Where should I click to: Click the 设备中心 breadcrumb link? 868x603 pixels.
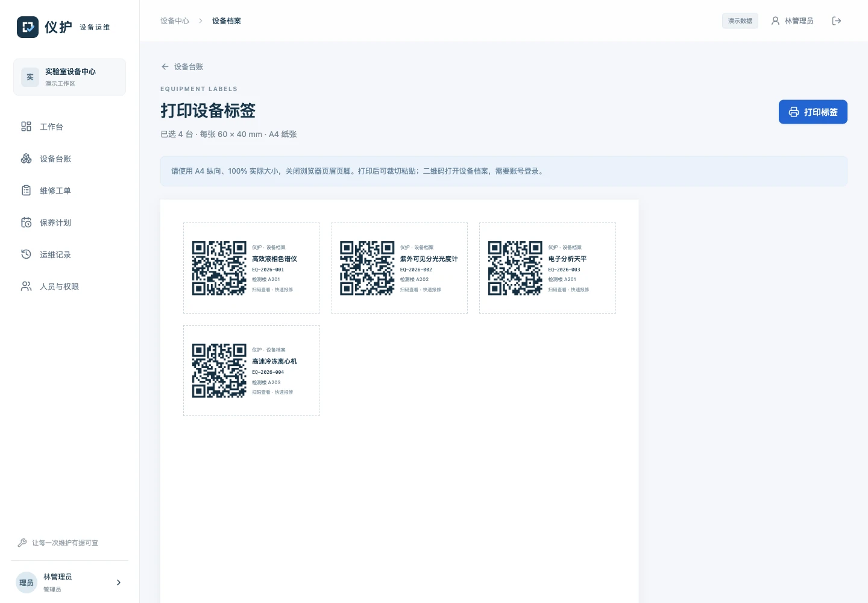click(175, 21)
